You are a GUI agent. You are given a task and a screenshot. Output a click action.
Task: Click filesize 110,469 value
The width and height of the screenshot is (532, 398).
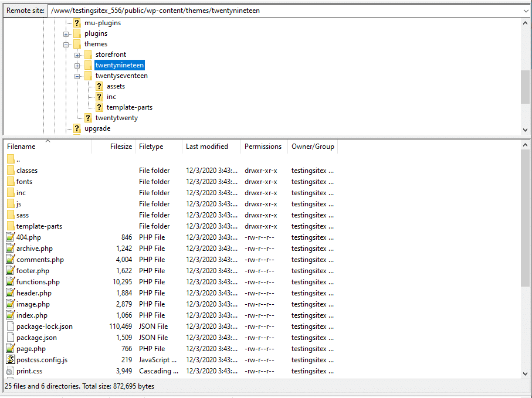120,326
